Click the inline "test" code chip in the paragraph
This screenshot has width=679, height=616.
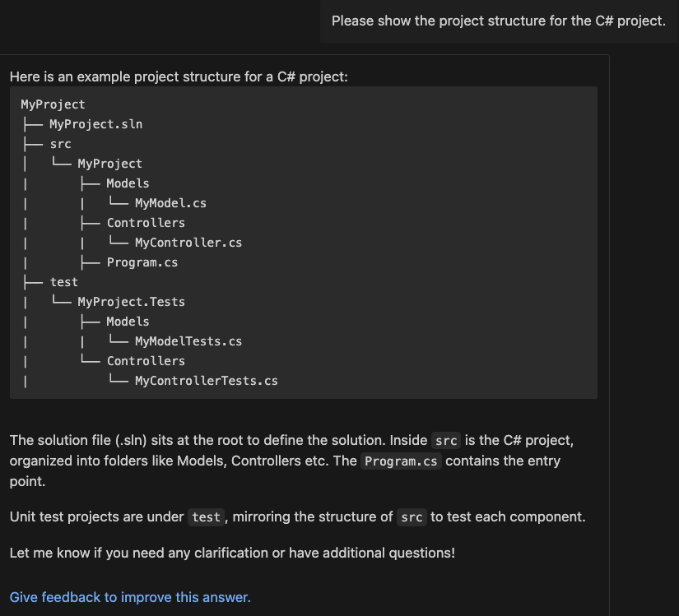coord(206,517)
